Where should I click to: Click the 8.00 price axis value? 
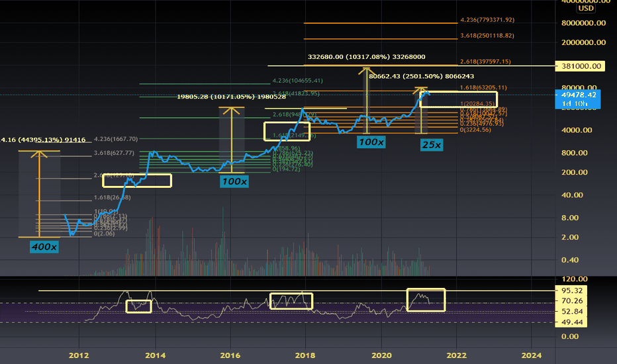(570, 218)
